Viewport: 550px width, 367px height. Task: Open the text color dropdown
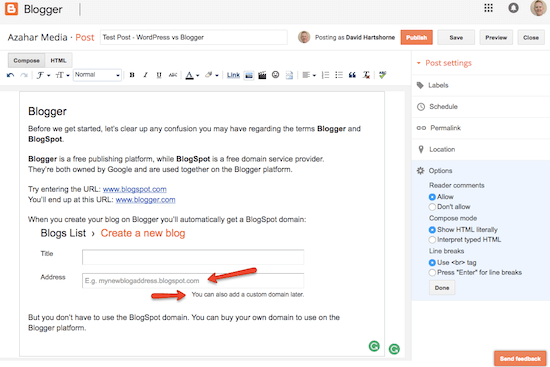click(192, 75)
